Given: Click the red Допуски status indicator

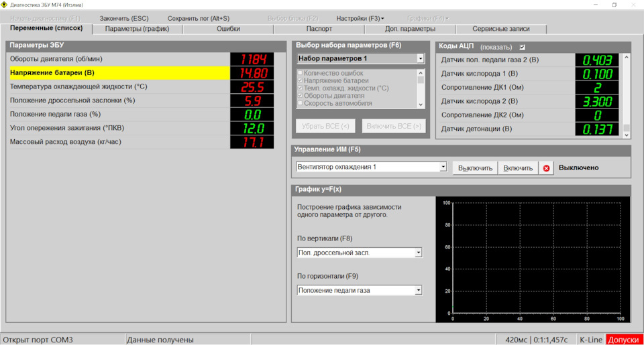Looking at the screenshot, I should 624,340.
